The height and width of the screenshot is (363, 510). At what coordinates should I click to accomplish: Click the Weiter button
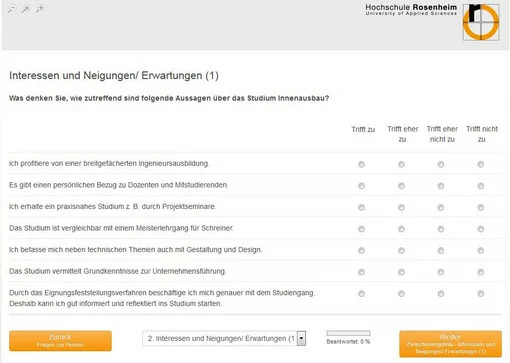pos(450,344)
